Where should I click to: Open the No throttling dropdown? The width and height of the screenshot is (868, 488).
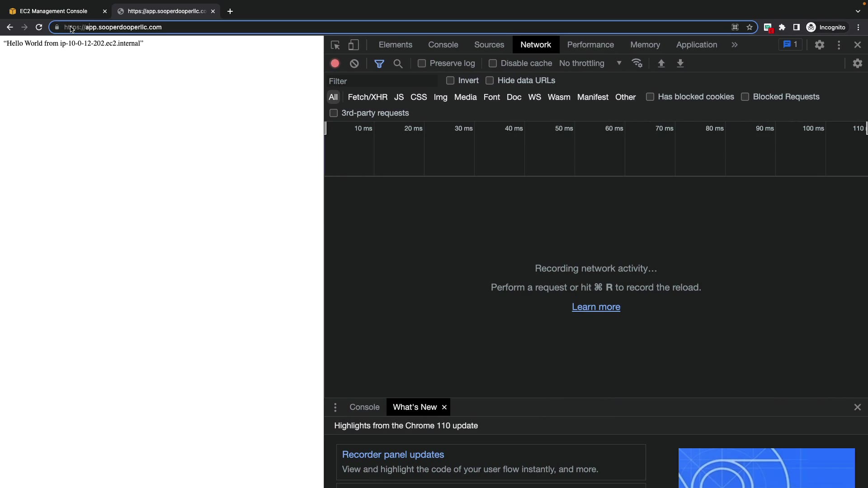590,63
